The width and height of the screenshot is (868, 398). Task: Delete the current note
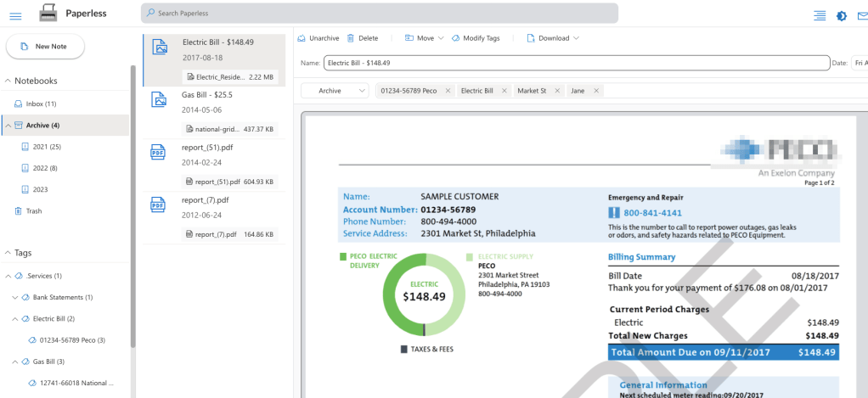[x=363, y=38]
